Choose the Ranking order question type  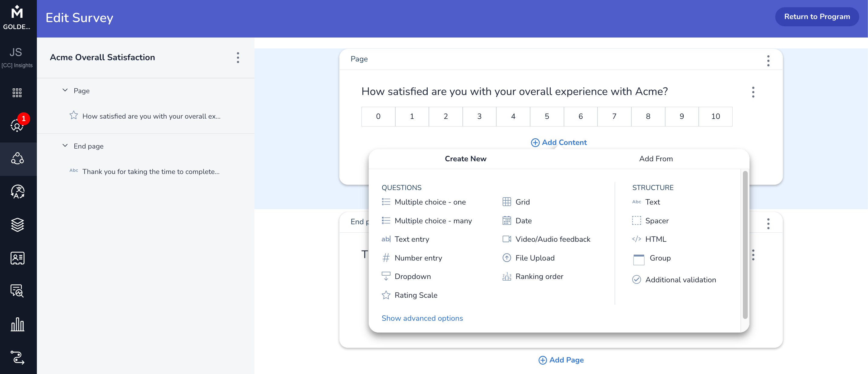click(x=539, y=276)
